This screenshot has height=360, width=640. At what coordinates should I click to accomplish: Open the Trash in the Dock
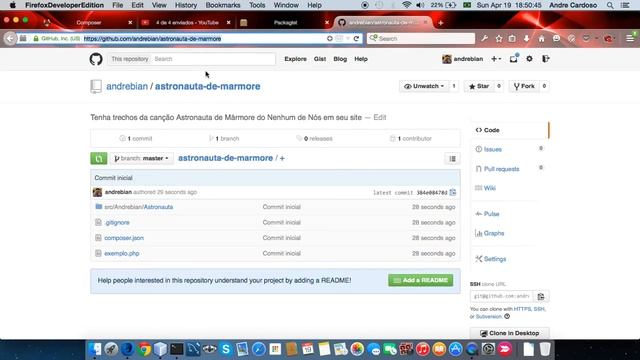(545, 349)
